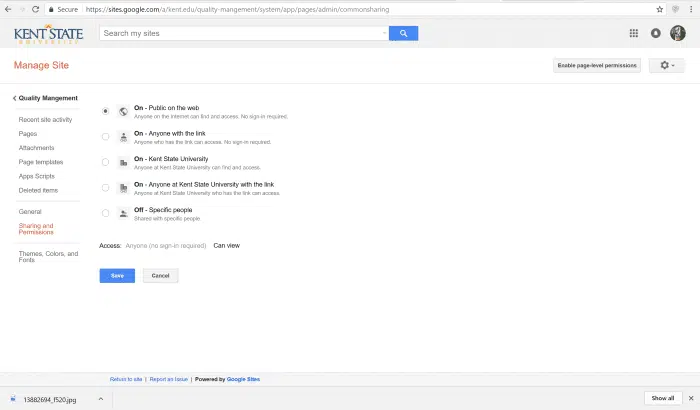Open Pages in the sidebar
Image resolution: width=700 pixels, height=410 pixels.
tap(28, 134)
